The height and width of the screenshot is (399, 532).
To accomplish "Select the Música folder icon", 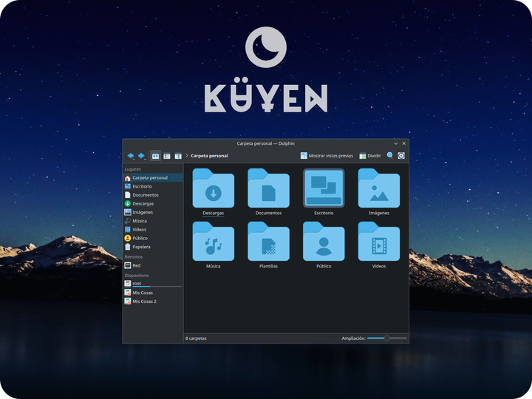I will [x=213, y=241].
